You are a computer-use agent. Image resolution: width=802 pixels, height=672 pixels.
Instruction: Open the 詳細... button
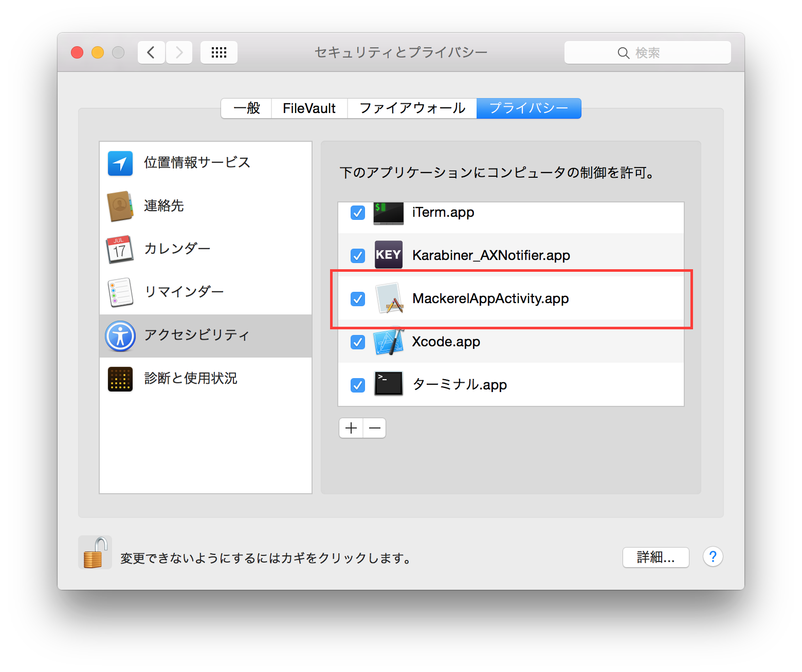(655, 557)
